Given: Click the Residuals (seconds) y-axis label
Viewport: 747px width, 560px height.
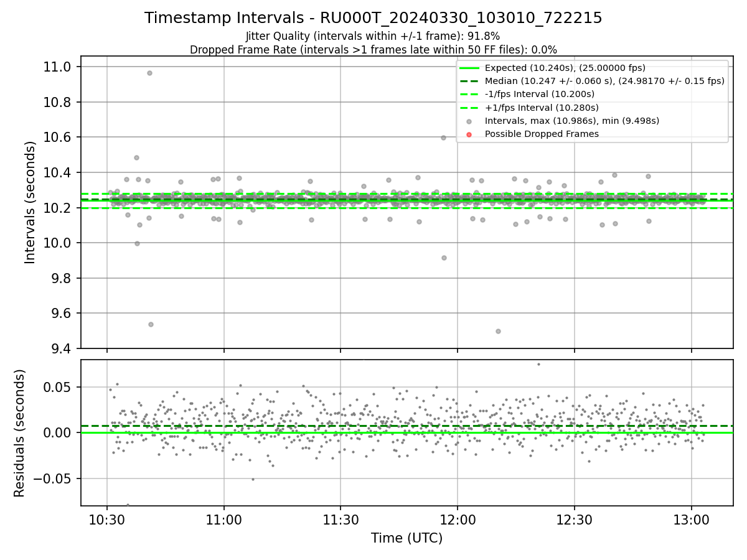Looking at the screenshot, I should point(20,433).
